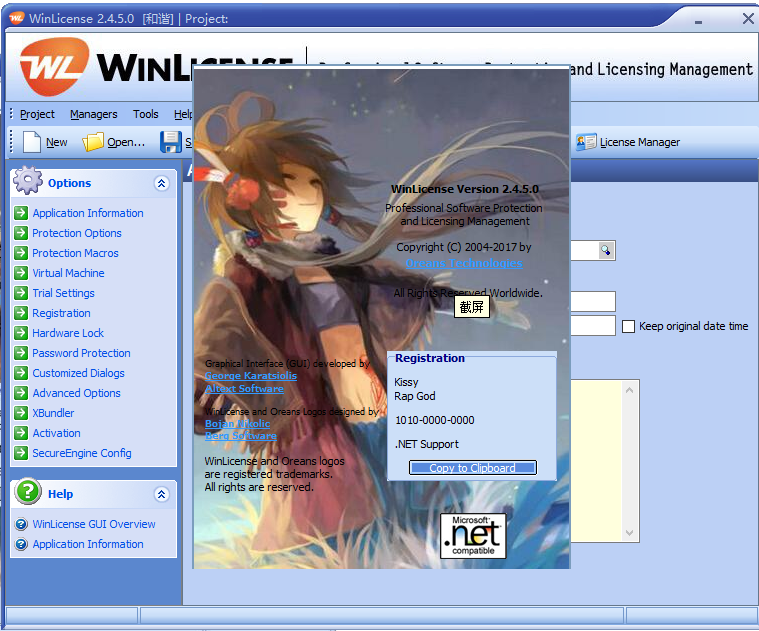Open the Berg Software link
Screen dimensions: 759x631
241,436
